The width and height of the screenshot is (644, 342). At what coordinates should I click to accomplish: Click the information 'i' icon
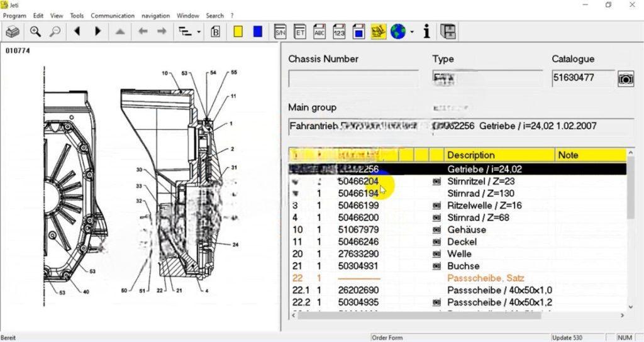click(426, 31)
